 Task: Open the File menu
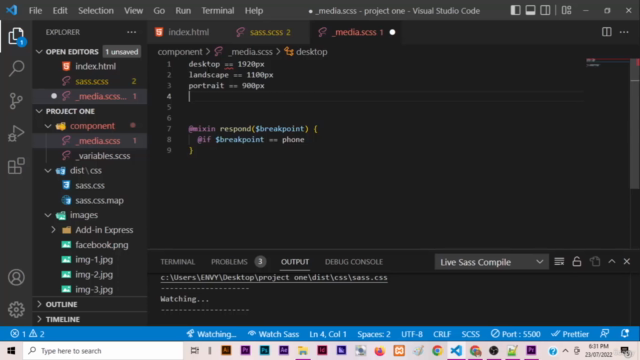click(x=35, y=11)
